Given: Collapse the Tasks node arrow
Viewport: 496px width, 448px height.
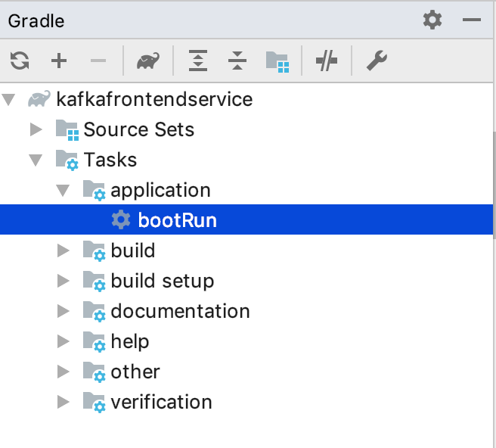Looking at the screenshot, I should coord(36,160).
